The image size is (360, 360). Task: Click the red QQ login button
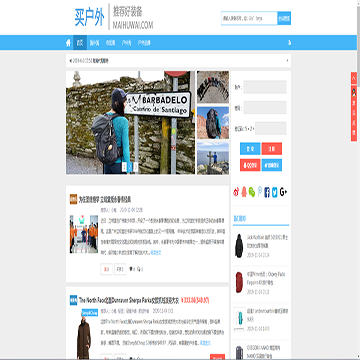coord(250,165)
